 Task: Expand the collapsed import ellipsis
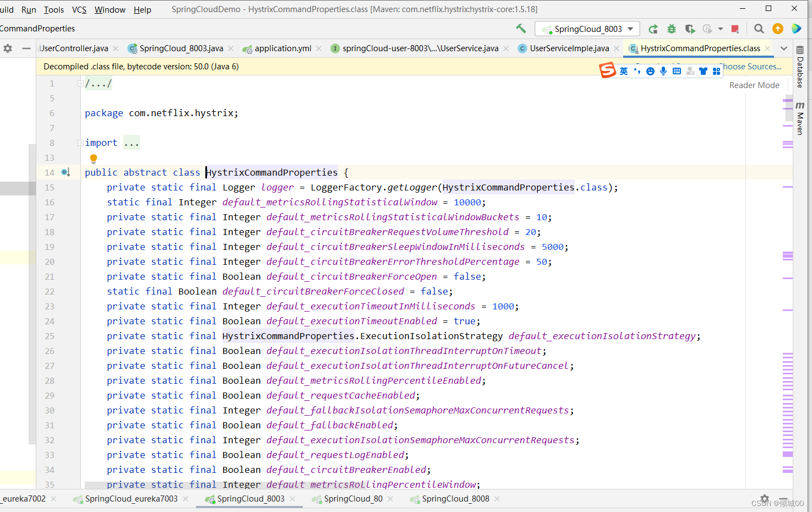pos(132,143)
